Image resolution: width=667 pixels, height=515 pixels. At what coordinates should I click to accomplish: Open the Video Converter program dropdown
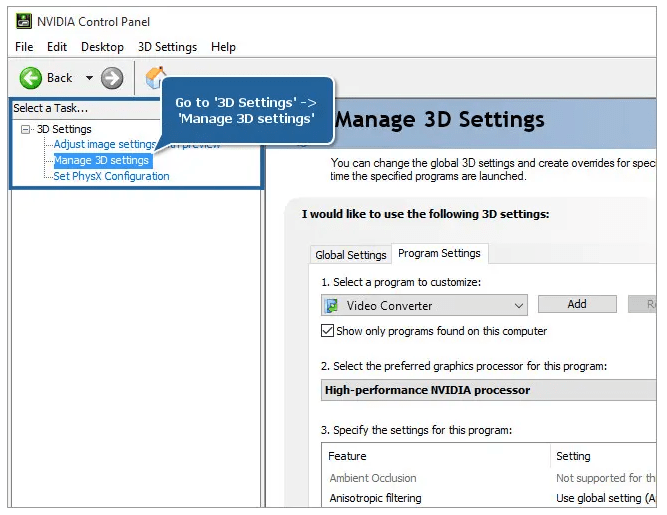tap(424, 305)
